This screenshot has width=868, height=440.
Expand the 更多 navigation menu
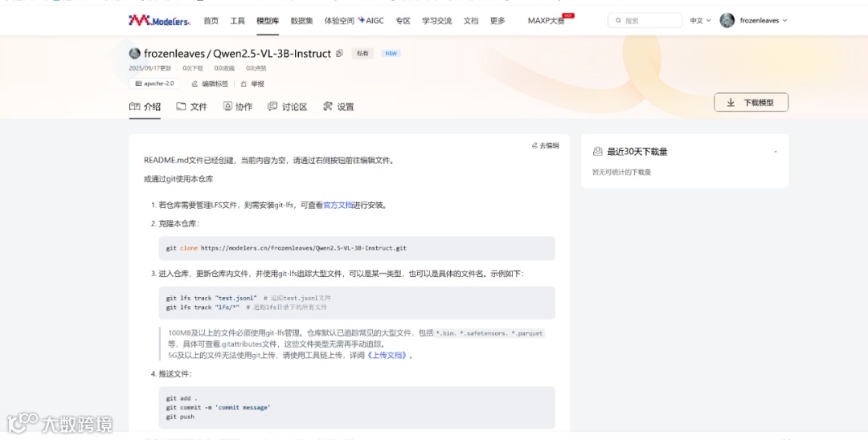tap(497, 20)
